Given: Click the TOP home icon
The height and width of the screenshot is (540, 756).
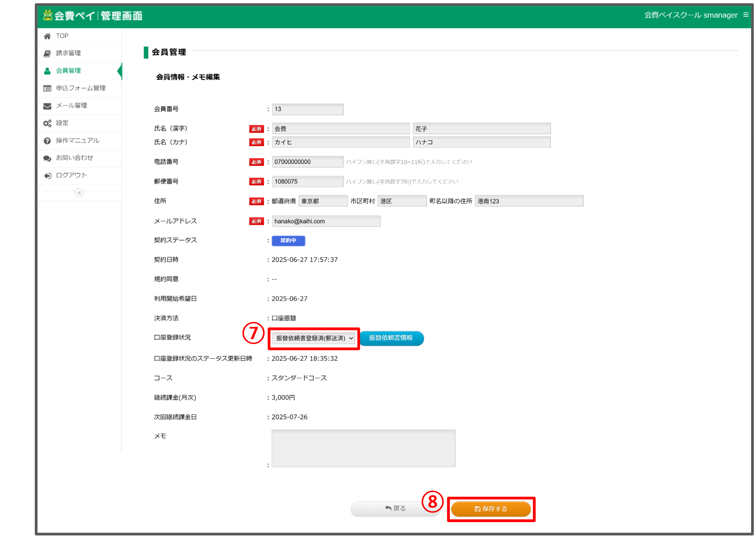Looking at the screenshot, I should (47, 36).
